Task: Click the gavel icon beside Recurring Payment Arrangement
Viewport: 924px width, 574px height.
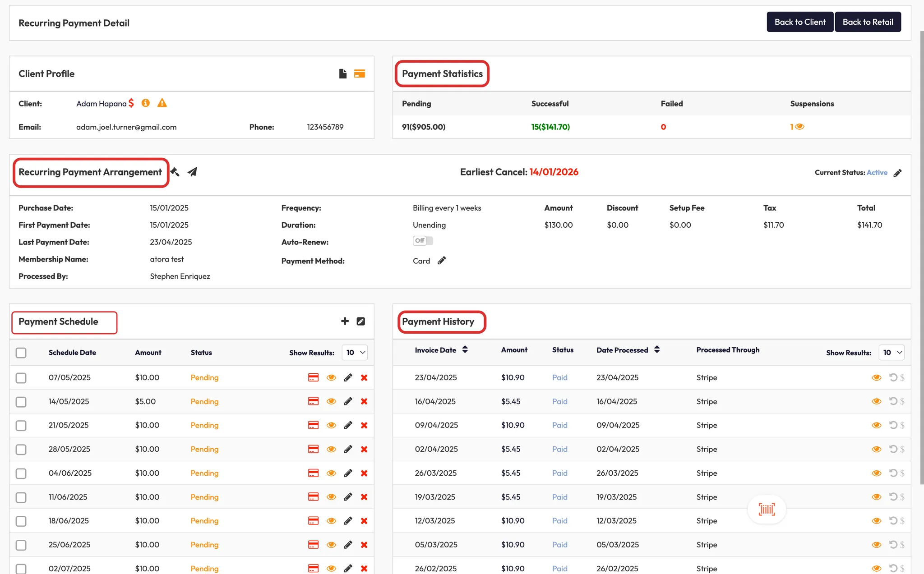Action: click(175, 172)
